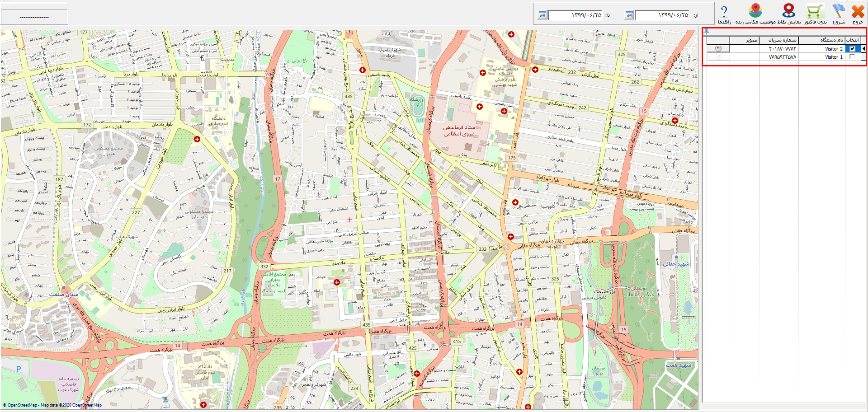Select Visitor 1 serial number cell

click(x=778, y=57)
